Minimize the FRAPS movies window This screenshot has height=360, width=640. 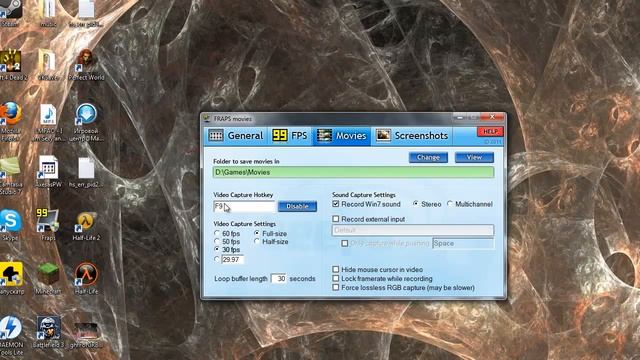[x=460, y=118]
